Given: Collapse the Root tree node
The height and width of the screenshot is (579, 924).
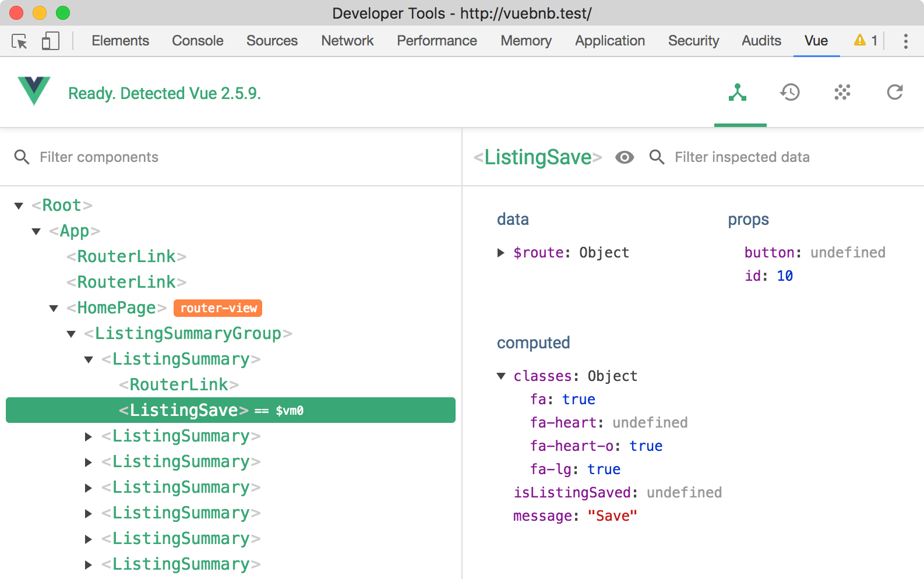Looking at the screenshot, I should (19, 206).
